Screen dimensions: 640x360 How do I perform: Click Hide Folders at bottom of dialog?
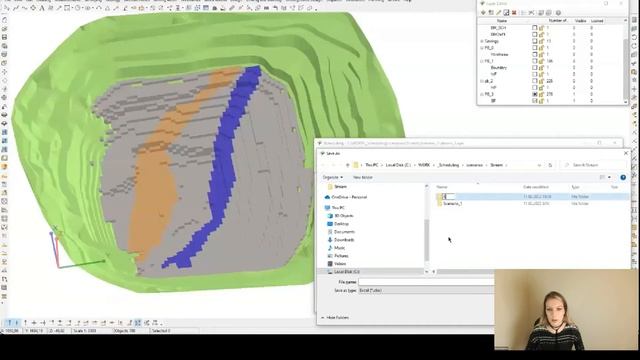coord(335,318)
